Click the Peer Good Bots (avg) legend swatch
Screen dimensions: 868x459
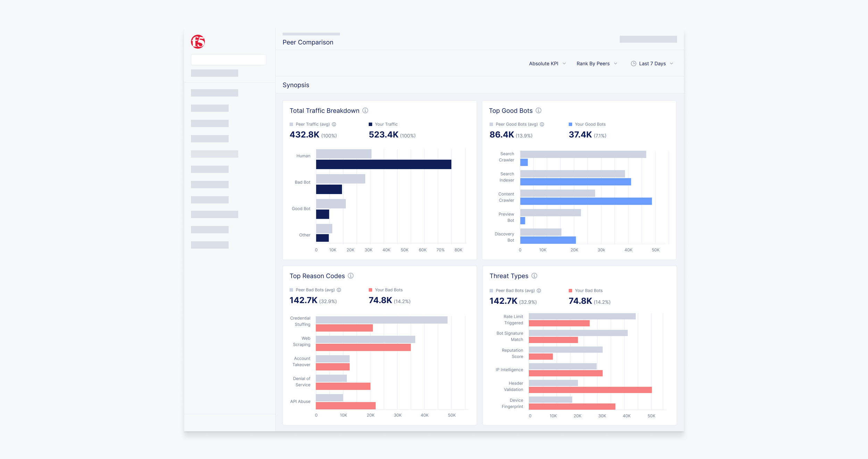click(x=491, y=124)
